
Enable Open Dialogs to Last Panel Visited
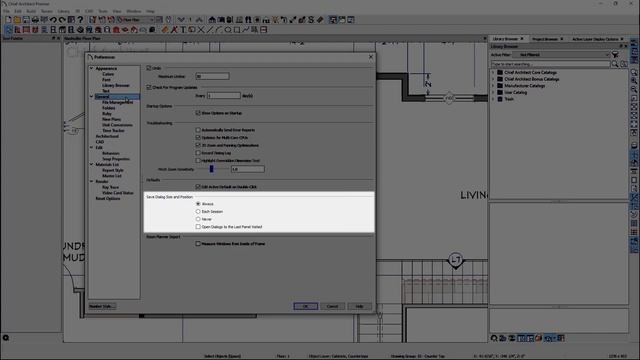[x=198, y=227]
